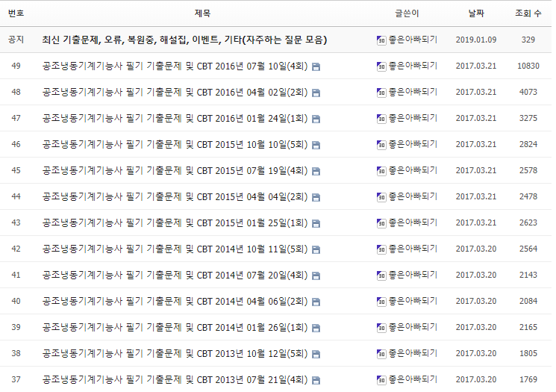Click the disk icon beside the 2016년 04월 02일 post
The image size is (556, 392).
click(x=316, y=93)
